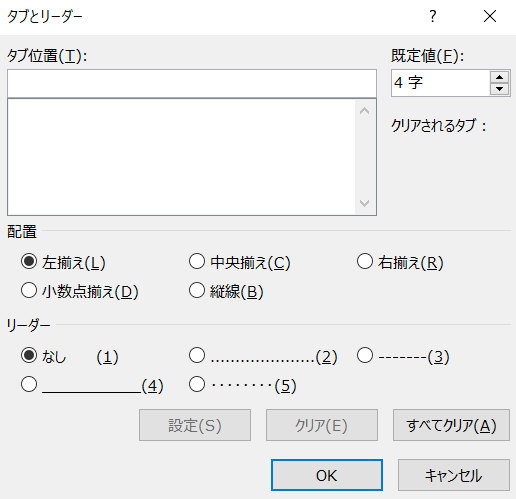Click the クリア(E) button
This screenshot has width=516, height=499.
pyautogui.click(x=322, y=425)
